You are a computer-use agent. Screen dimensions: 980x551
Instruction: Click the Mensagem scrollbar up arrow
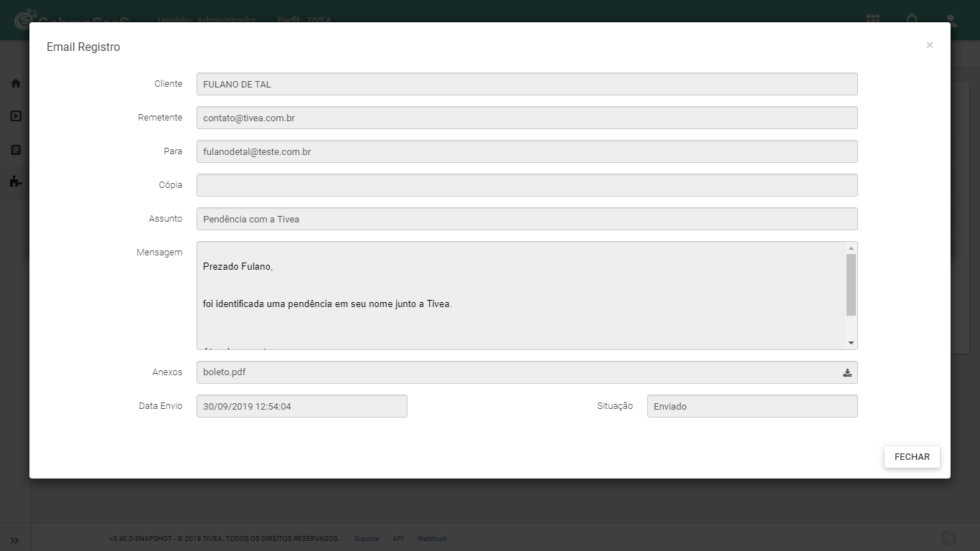852,248
